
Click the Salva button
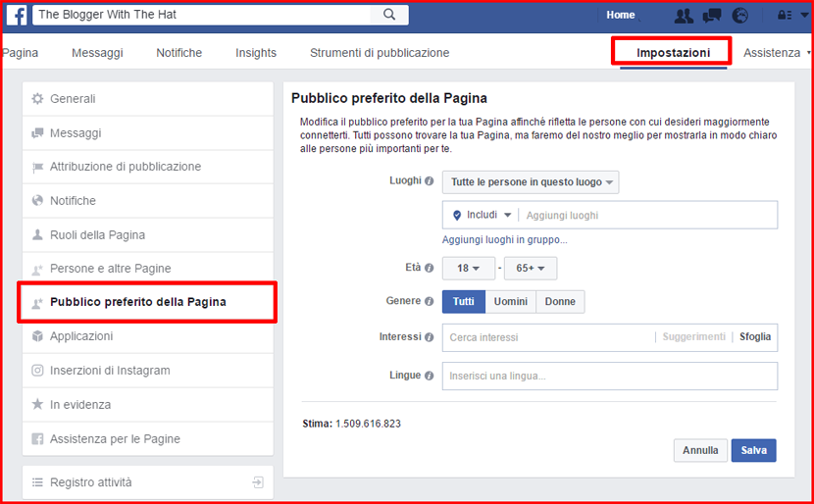click(754, 450)
